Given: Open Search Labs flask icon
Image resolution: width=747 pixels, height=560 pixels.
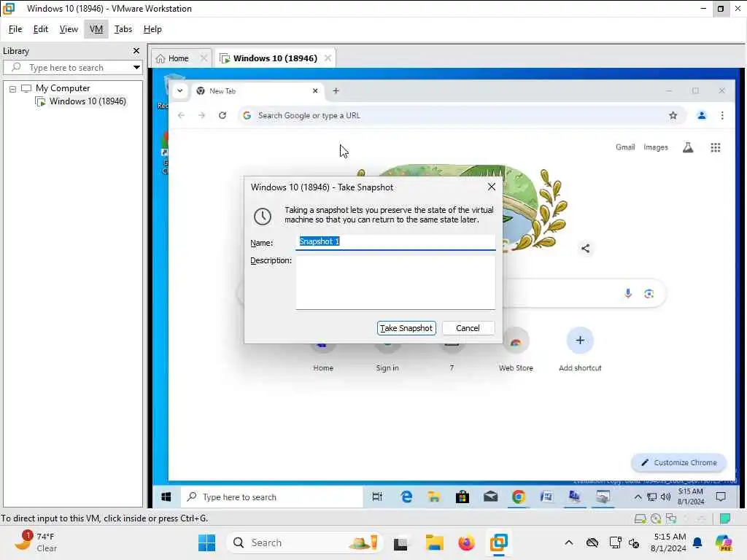Looking at the screenshot, I should click(x=688, y=147).
